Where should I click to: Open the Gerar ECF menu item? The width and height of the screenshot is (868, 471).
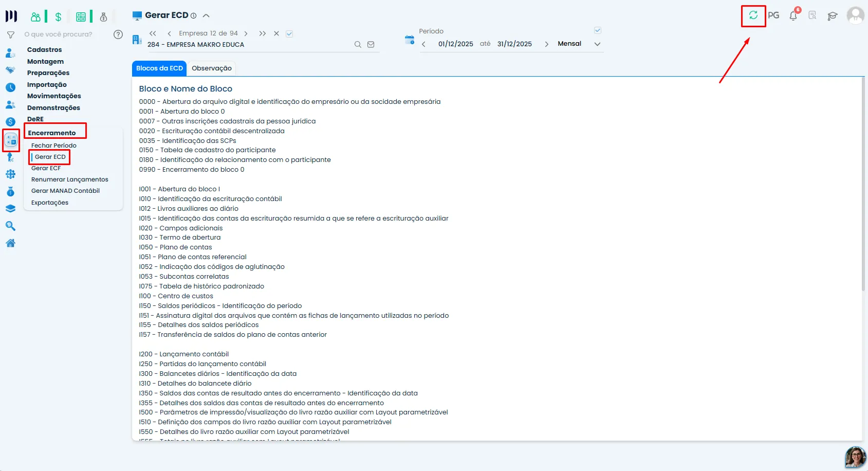tap(46, 168)
